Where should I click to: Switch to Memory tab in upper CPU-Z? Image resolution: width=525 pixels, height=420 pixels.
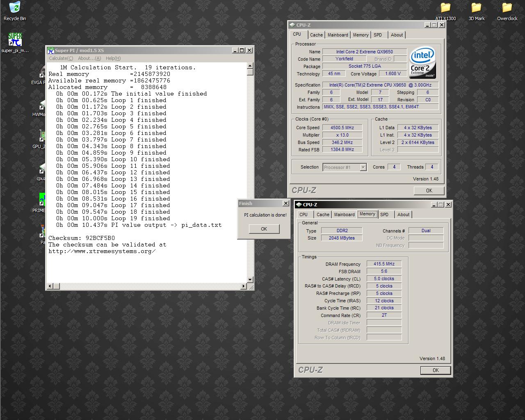tap(361, 35)
